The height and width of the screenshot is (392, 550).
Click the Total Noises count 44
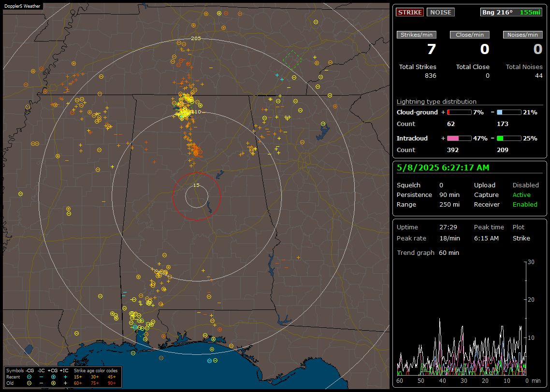coord(539,76)
